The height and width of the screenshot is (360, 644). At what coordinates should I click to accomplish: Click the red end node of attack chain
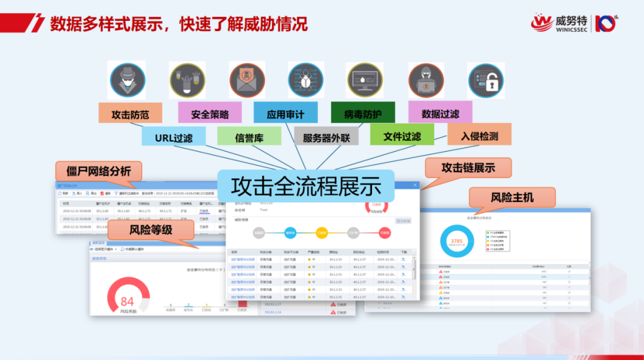click(385, 232)
